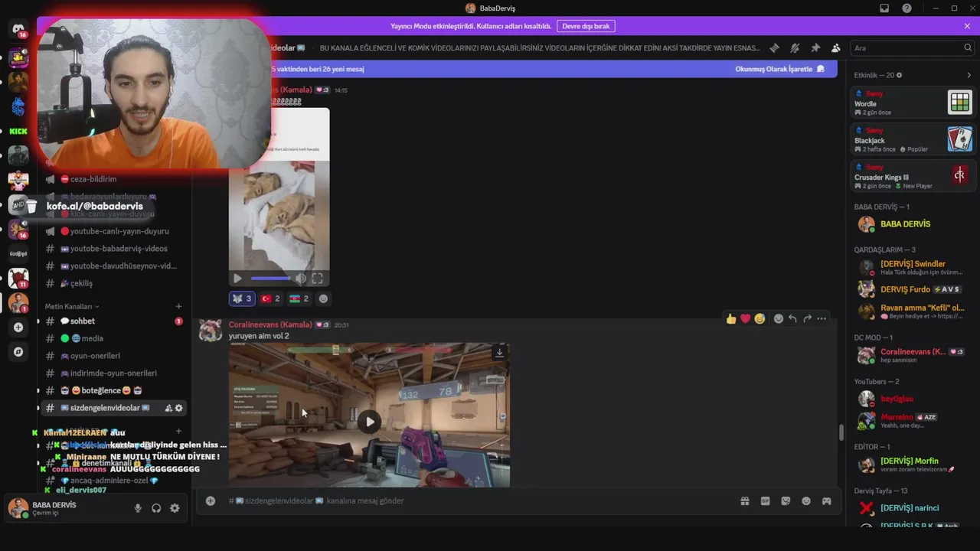Open the Help question mark icon
The width and height of the screenshot is (980, 551).
906,8
